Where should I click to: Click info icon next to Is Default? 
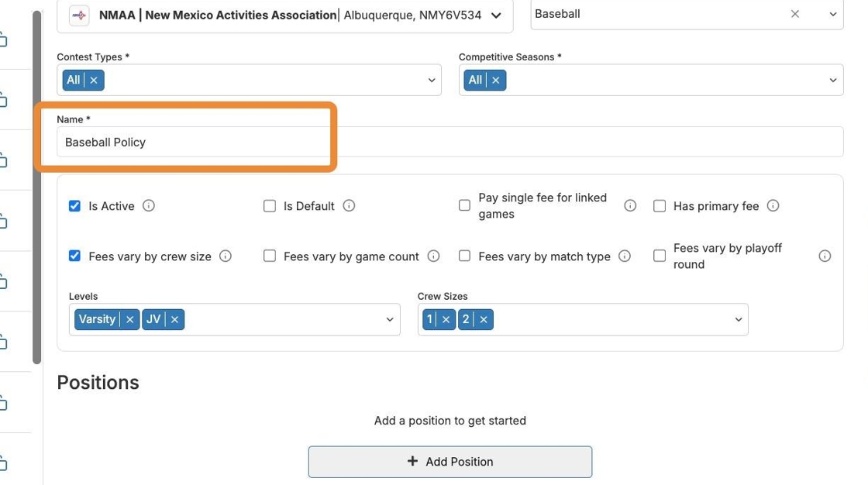point(349,206)
